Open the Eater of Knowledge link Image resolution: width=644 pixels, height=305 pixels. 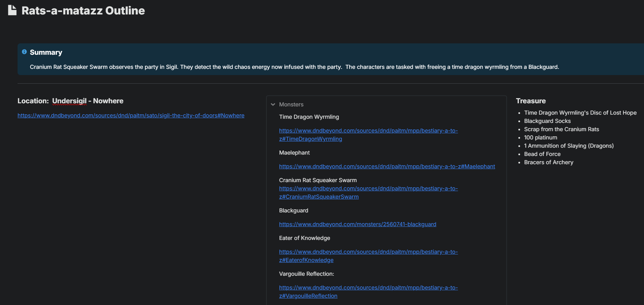(368, 252)
